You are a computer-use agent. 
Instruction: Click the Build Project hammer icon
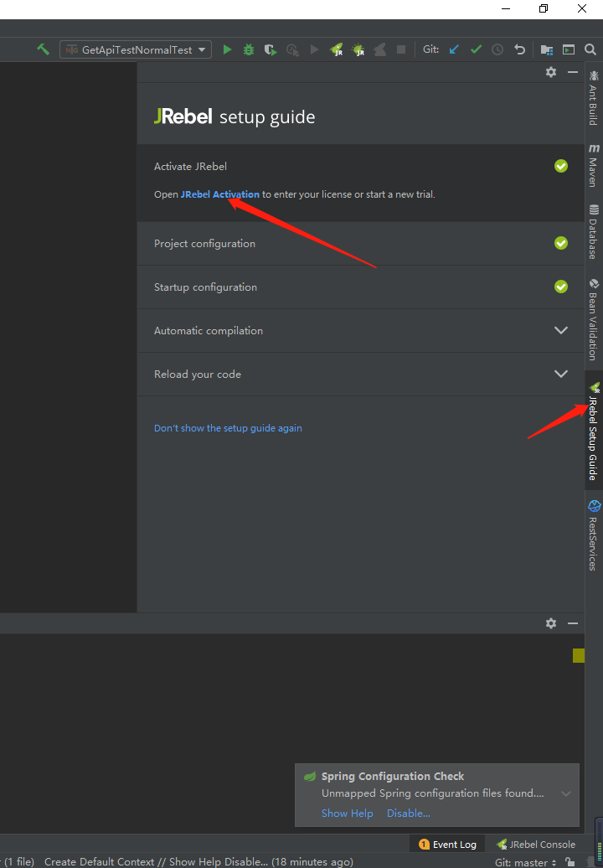coord(44,49)
